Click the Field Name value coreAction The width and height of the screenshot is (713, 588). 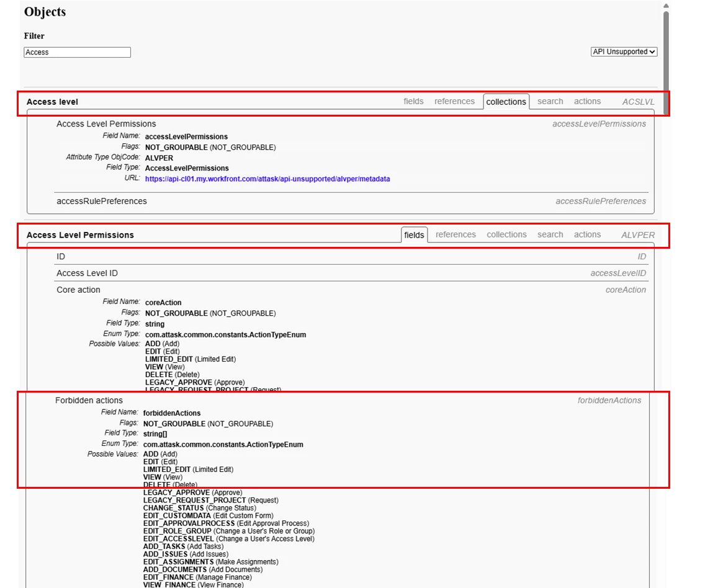coord(163,303)
